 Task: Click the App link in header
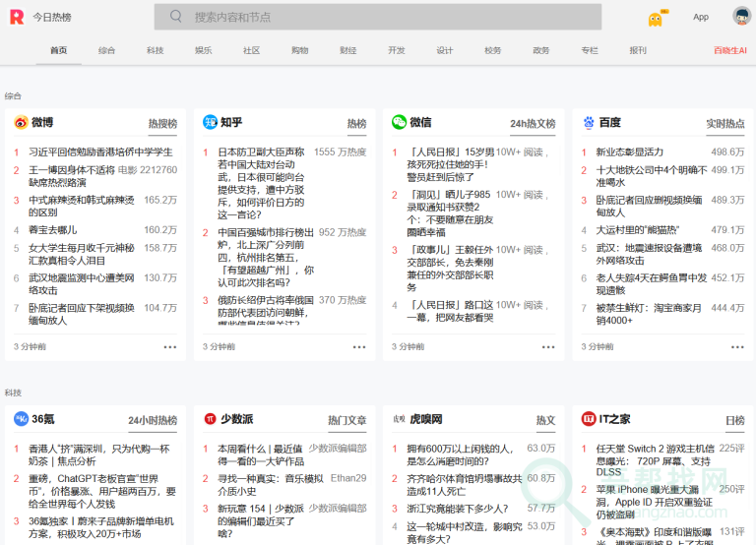pos(701,17)
